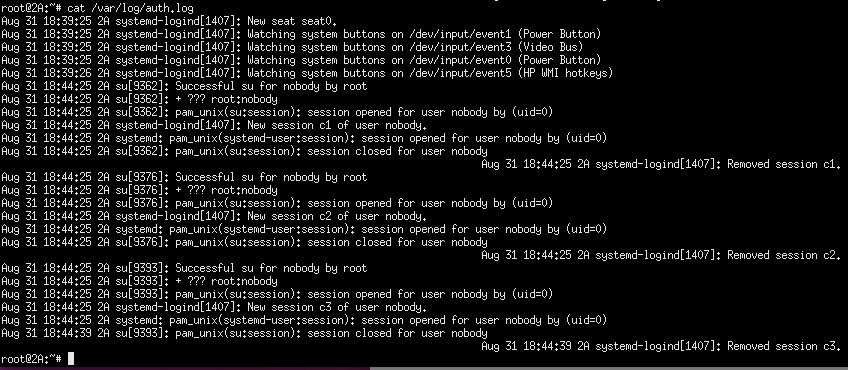This screenshot has width=848, height=370.
Task: Click the 'Removed session c1.' text
Action: pyautogui.click(x=784, y=164)
